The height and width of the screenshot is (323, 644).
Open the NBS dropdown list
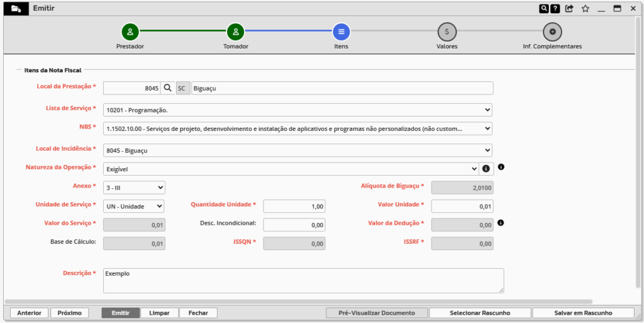click(x=297, y=128)
